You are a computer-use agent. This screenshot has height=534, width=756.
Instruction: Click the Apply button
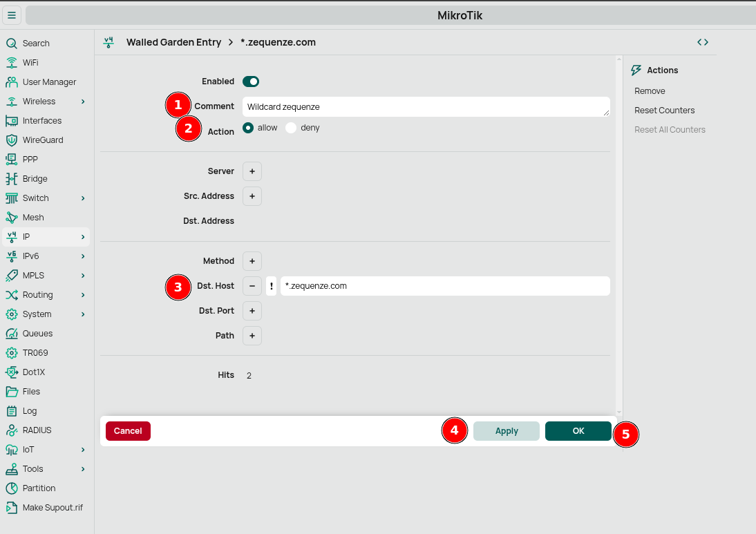point(506,430)
